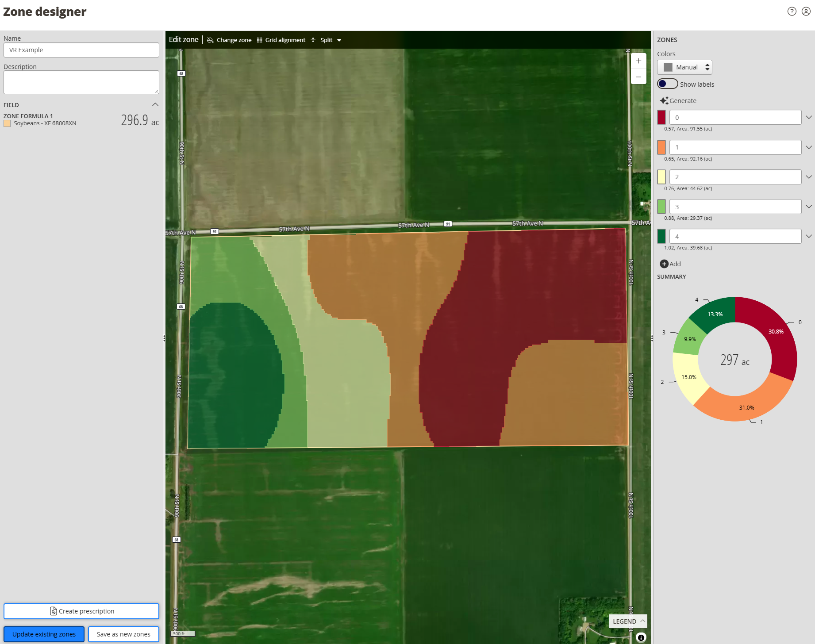Click the '1.02, Area: 39.68 (ac)' text
The width and height of the screenshot is (815, 644).
click(x=688, y=248)
